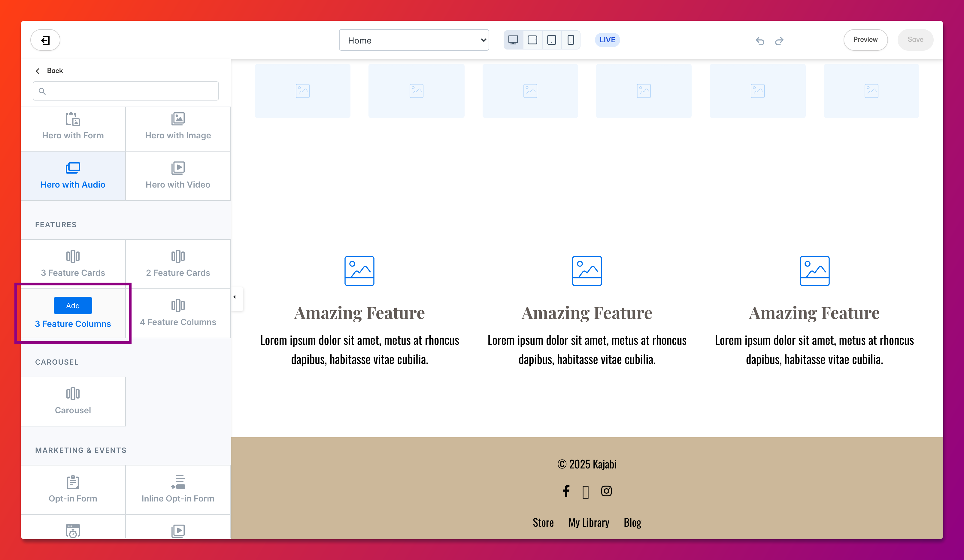
Task: Click the MARKETING & EVENTS heading
Action: click(81, 450)
